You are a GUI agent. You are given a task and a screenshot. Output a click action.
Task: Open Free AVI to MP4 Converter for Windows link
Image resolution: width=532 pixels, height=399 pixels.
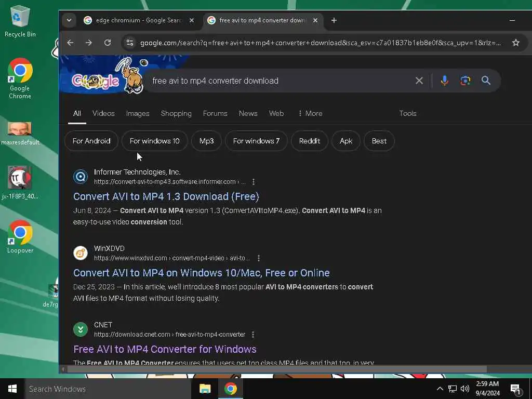coord(165,349)
